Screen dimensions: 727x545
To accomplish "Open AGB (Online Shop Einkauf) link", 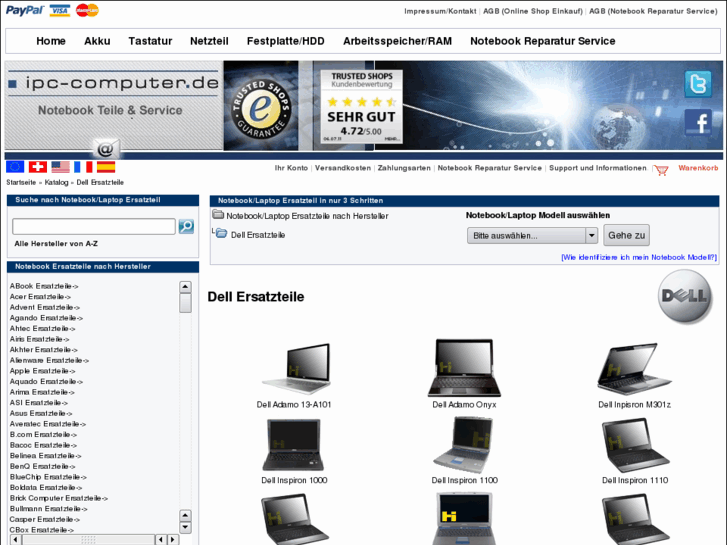I will tap(533, 11).
